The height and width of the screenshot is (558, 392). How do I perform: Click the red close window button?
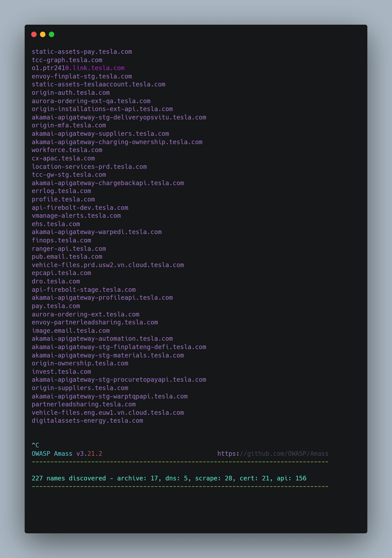34,35
